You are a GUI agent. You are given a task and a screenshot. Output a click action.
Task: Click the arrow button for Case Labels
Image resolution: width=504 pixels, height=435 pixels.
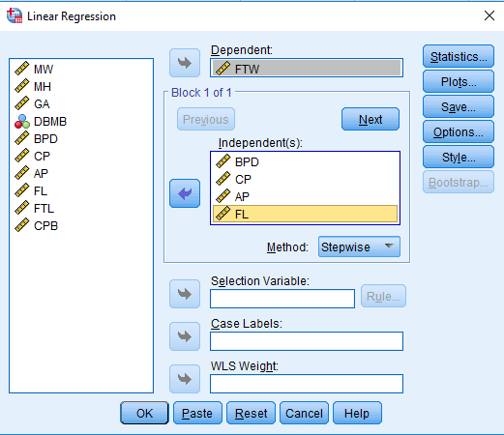tap(185, 336)
